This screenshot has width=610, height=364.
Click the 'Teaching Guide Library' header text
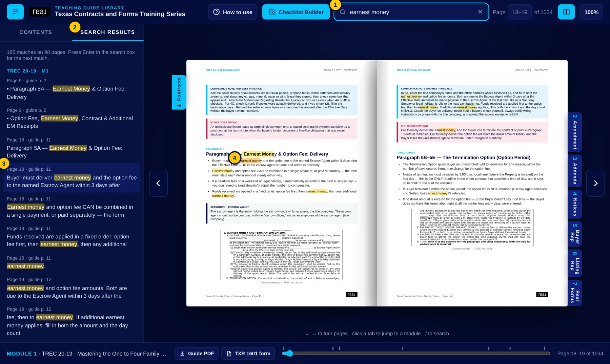click(x=89, y=8)
